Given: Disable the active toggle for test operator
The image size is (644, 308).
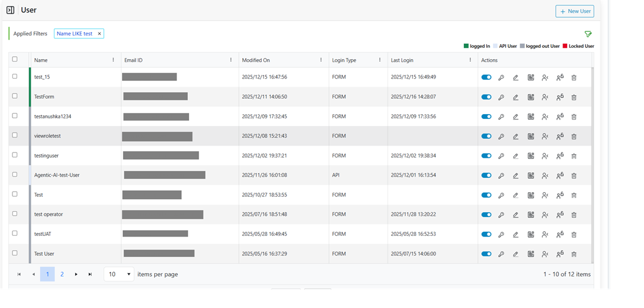Looking at the screenshot, I should (486, 215).
